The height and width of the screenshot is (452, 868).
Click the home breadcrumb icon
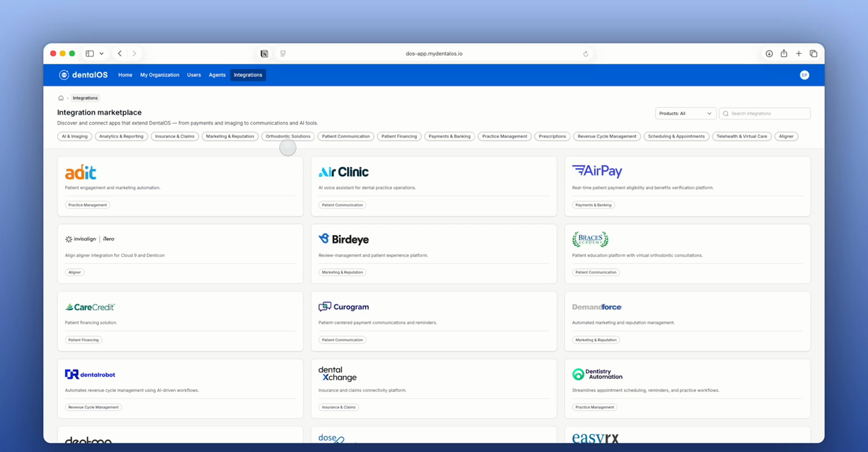click(x=61, y=98)
